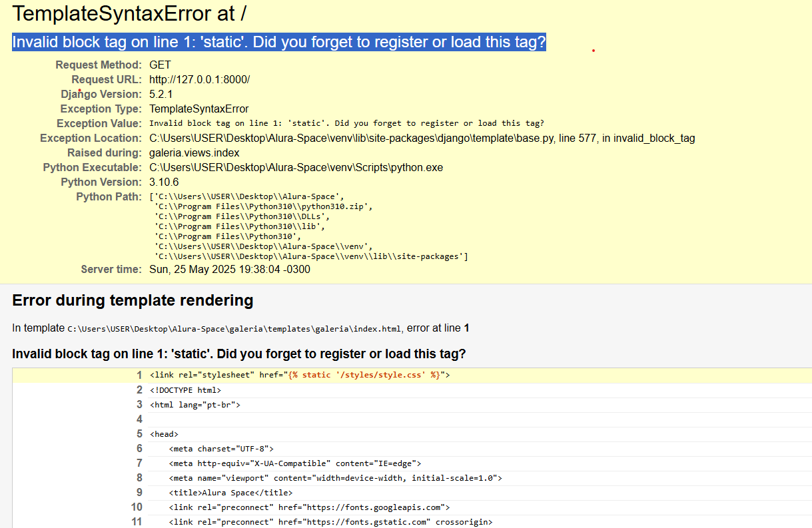Click the Request Method value GET

tap(160, 65)
